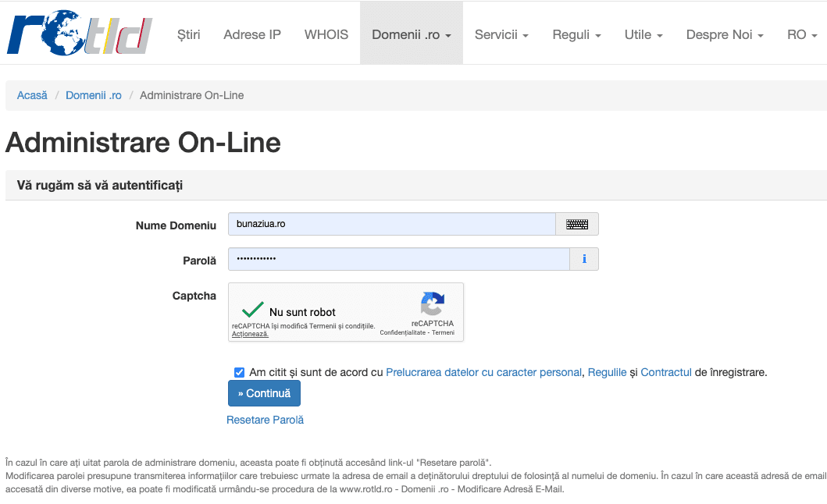The width and height of the screenshot is (827, 504).
Task: Click the reCAPTCHA logo icon
Action: 432,303
